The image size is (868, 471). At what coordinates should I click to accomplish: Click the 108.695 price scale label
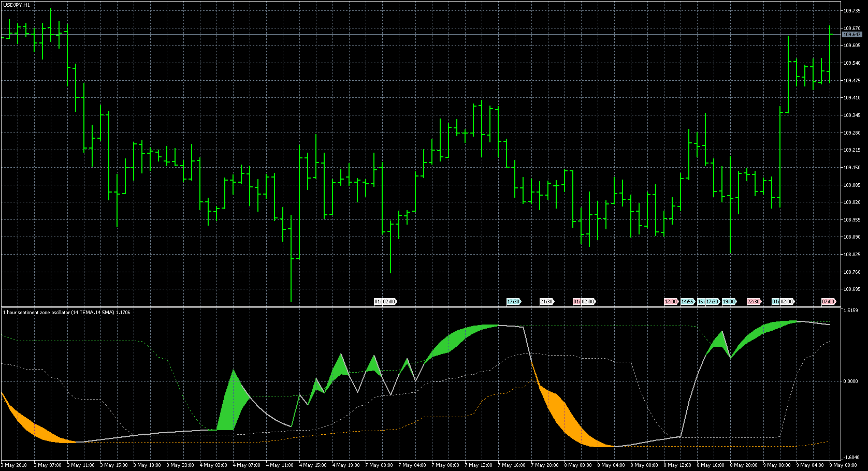852,289
